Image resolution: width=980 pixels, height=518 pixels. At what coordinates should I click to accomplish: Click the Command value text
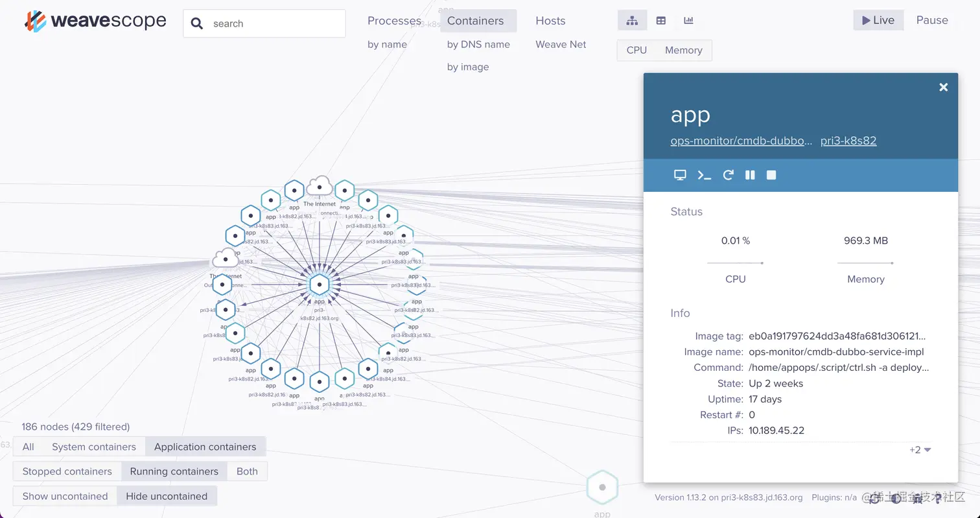pos(839,367)
